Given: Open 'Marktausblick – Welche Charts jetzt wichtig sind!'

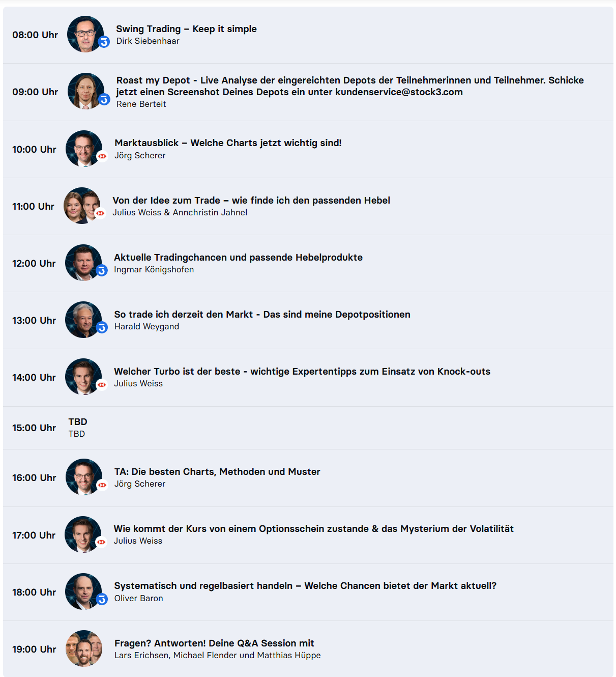Looking at the screenshot, I should click(x=228, y=143).
